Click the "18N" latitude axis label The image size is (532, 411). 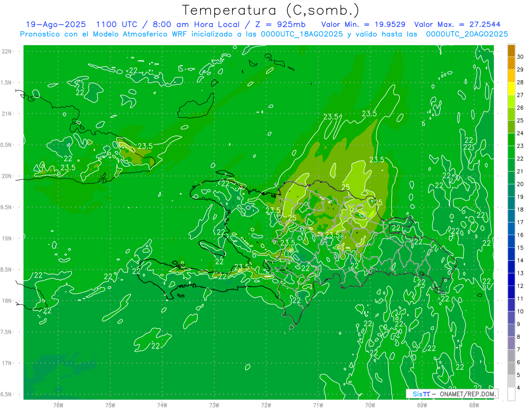(8, 301)
